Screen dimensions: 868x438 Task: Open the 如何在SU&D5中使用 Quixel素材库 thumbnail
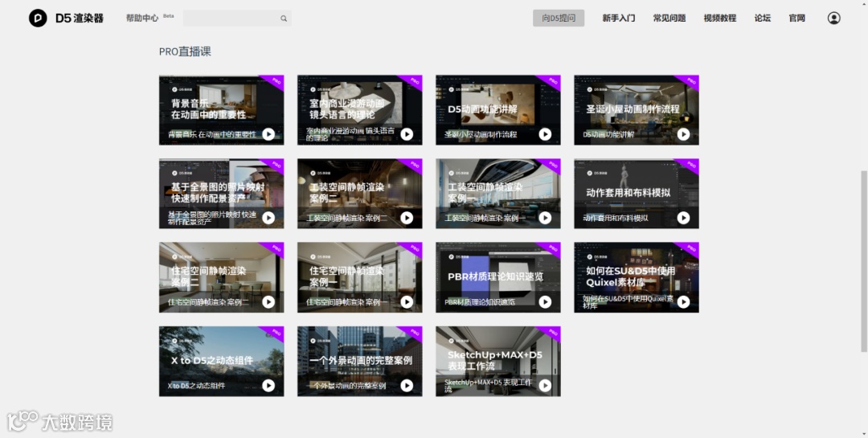[x=637, y=277]
